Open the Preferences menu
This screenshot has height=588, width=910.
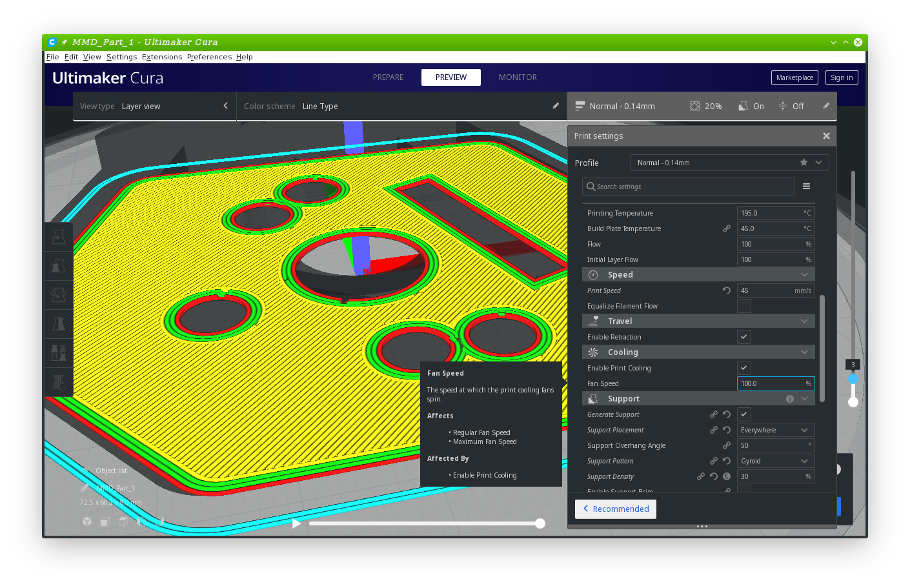(209, 57)
